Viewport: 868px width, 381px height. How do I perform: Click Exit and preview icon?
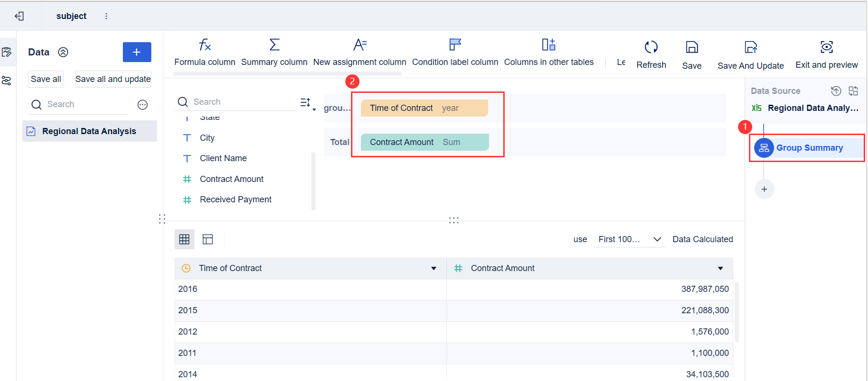pos(826,47)
